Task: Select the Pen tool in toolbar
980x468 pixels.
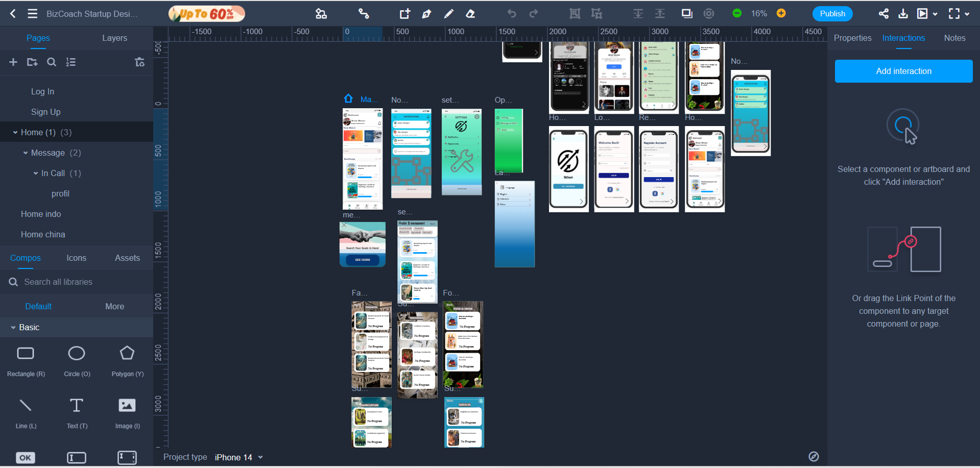Action: [x=426, y=14]
